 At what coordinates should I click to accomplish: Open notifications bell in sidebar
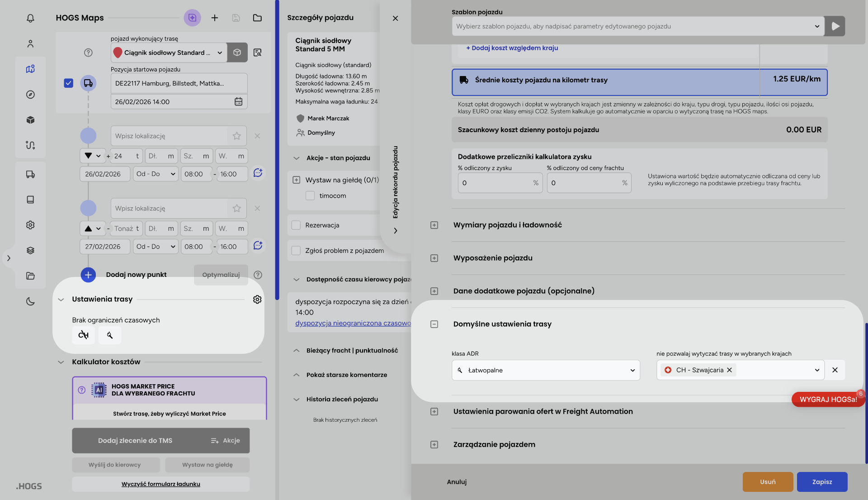tap(30, 18)
